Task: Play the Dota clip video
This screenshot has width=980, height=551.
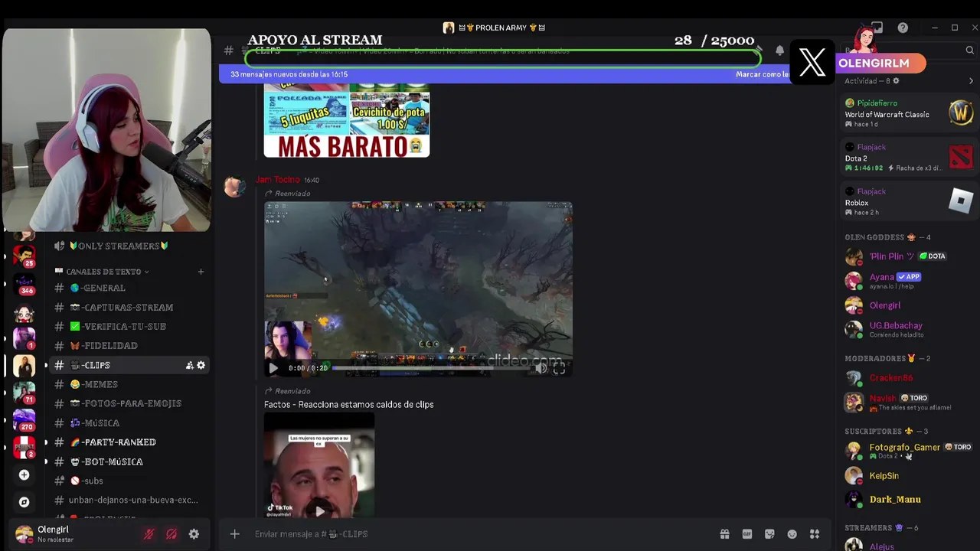Action: point(273,368)
